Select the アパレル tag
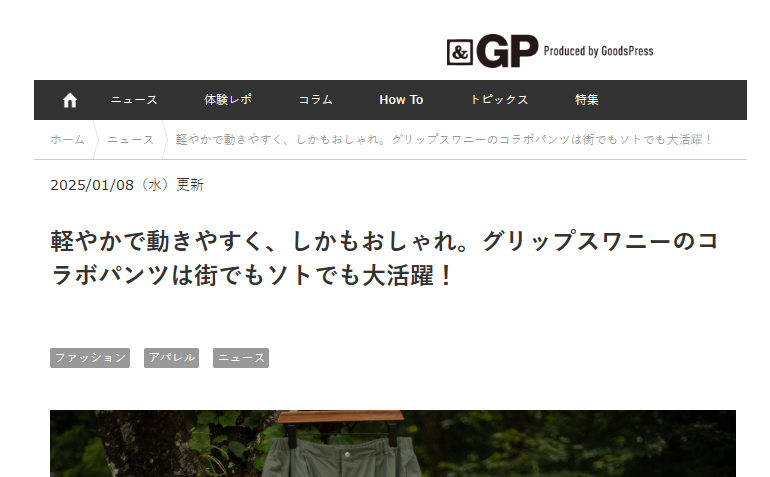 pos(171,358)
